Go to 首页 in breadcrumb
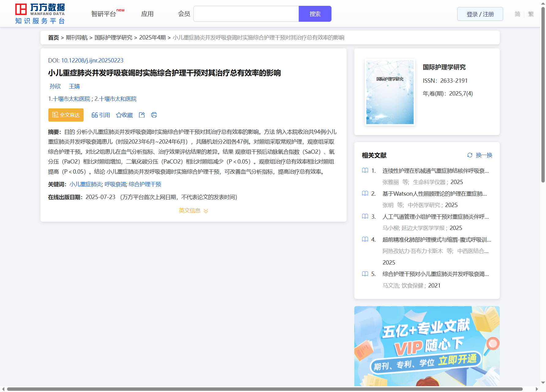Image resolution: width=546 pixels, height=392 pixels. (x=53, y=37)
